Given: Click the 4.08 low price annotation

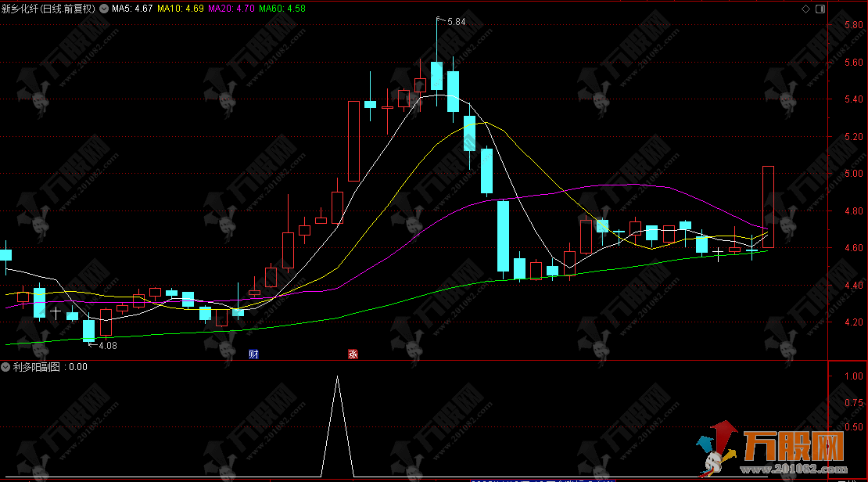Looking at the screenshot, I should [106, 345].
